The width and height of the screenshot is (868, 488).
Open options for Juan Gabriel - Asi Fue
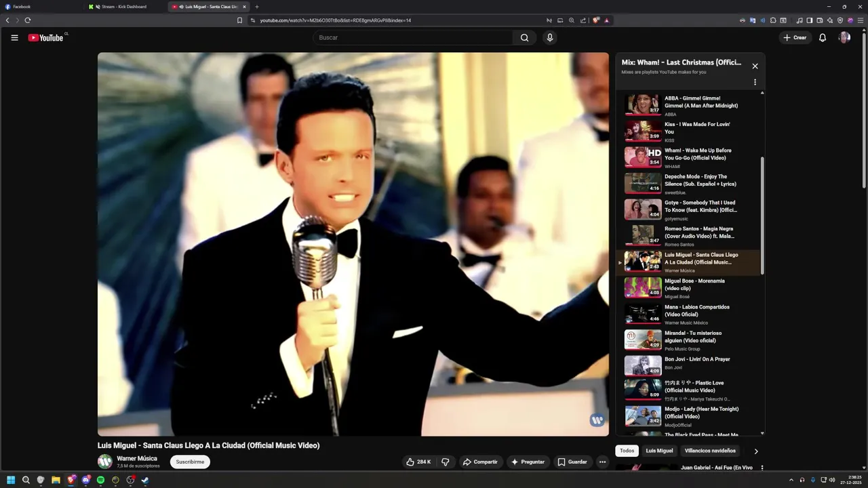(x=762, y=468)
